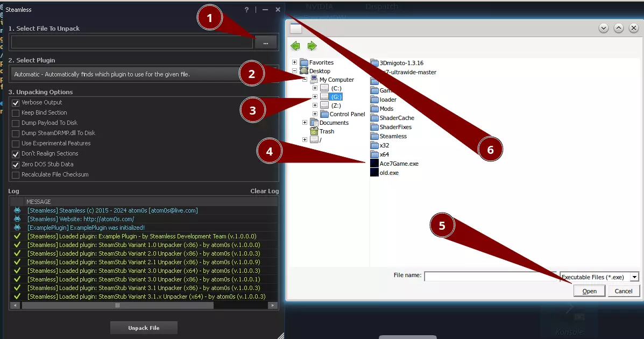Click the File name input field

tap(490, 276)
